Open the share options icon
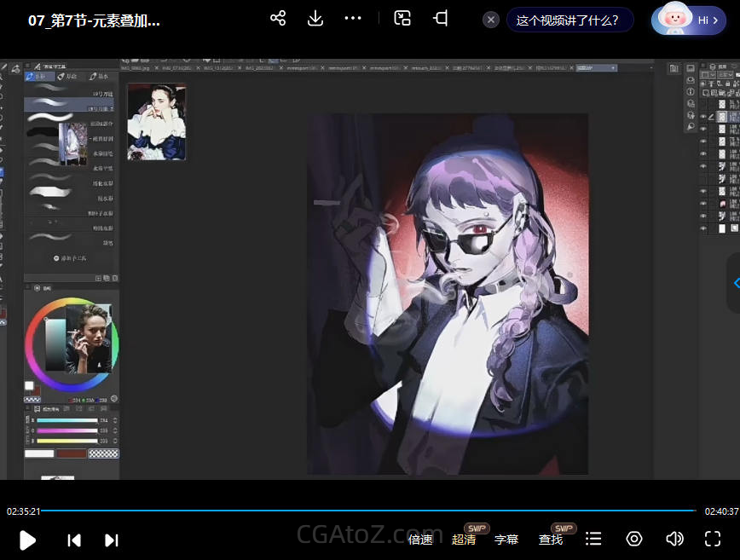Screen dimensions: 740x560 coord(278,19)
